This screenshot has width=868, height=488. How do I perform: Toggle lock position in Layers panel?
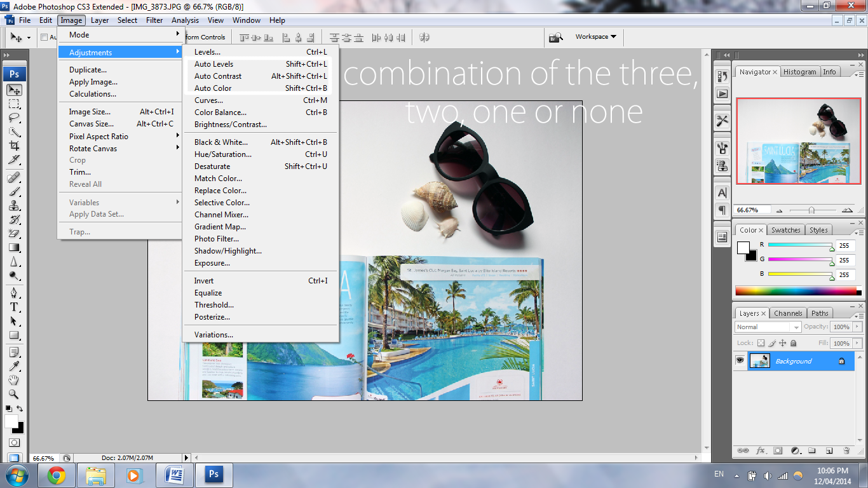pyautogui.click(x=783, y=343)
